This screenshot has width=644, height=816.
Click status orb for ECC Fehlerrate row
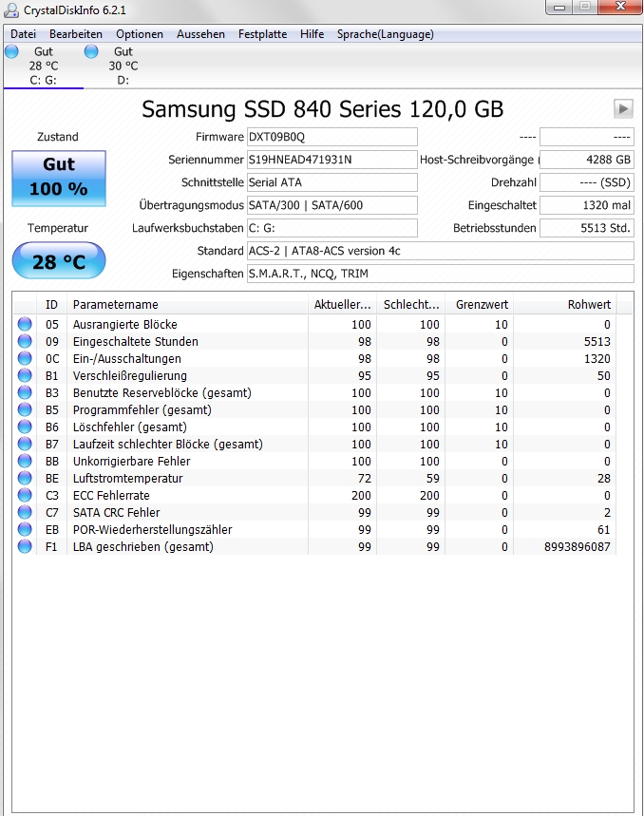[x=25, y=496]
